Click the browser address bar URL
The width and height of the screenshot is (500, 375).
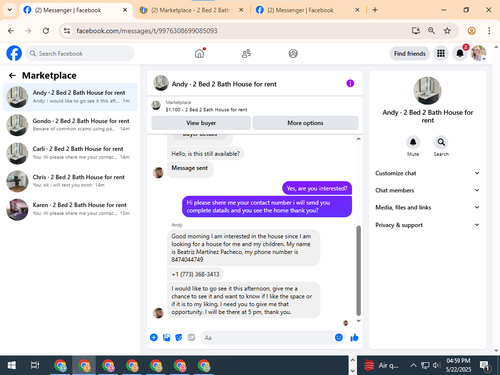tap(147, 31)
